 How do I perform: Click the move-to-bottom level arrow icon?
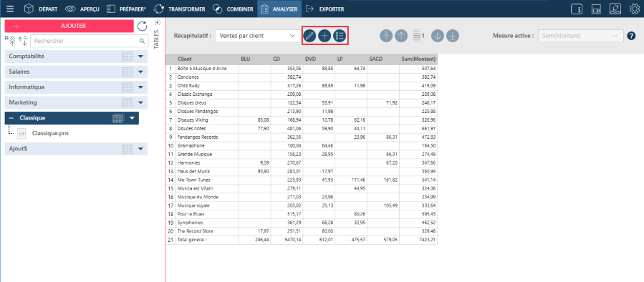pos(453,36)
